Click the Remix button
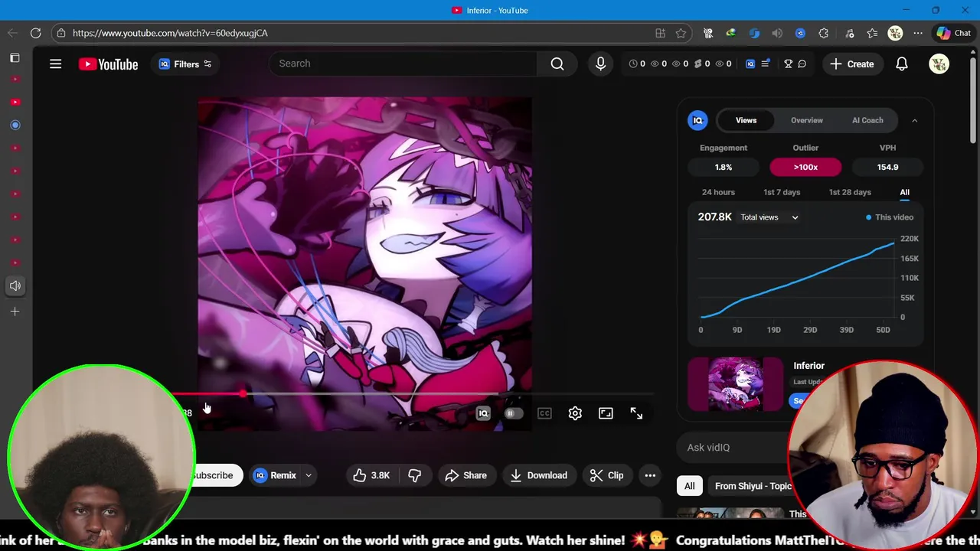980x551 pixels. pos(276,475)
